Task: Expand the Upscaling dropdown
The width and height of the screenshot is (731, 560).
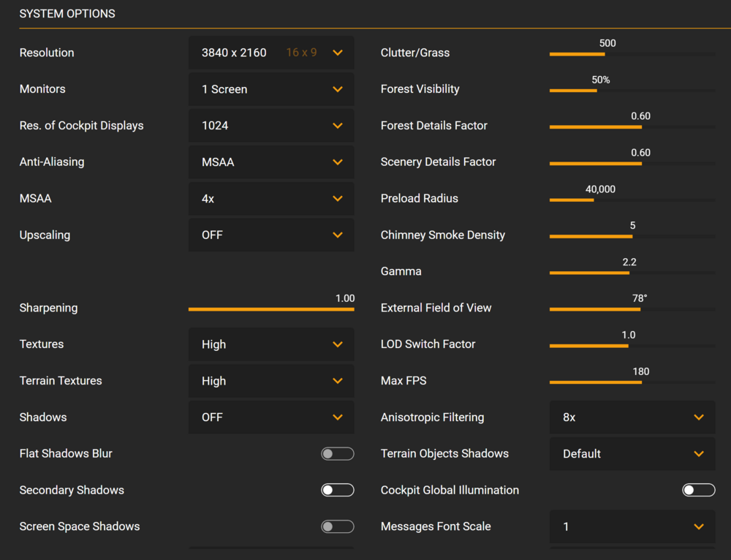Action: [x=270, y=235]
